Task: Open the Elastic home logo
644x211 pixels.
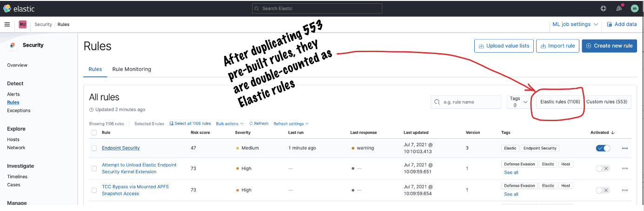Action: tap(19, 8)
